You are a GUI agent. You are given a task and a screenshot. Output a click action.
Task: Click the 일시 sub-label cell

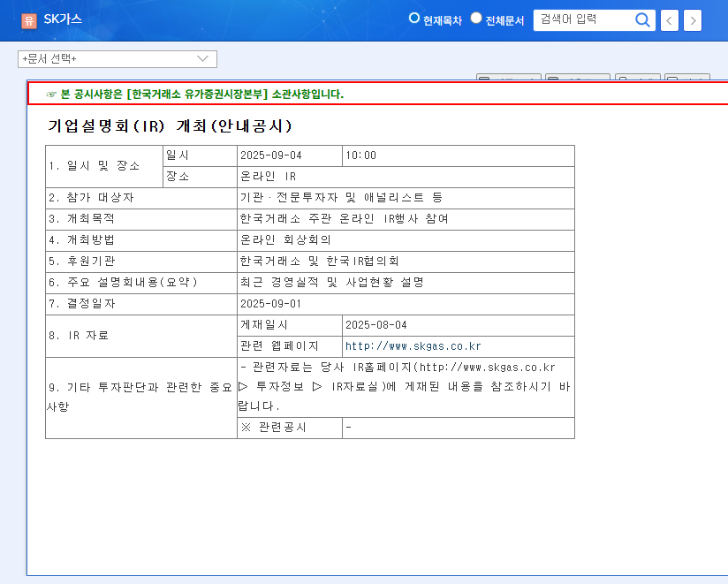click(x=200, y=155)
